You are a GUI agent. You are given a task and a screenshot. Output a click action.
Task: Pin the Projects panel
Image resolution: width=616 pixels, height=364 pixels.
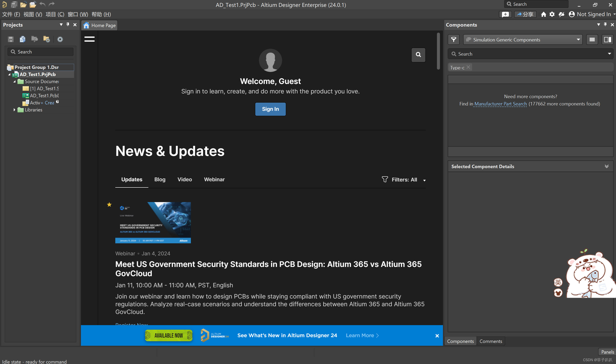[68, 24]
